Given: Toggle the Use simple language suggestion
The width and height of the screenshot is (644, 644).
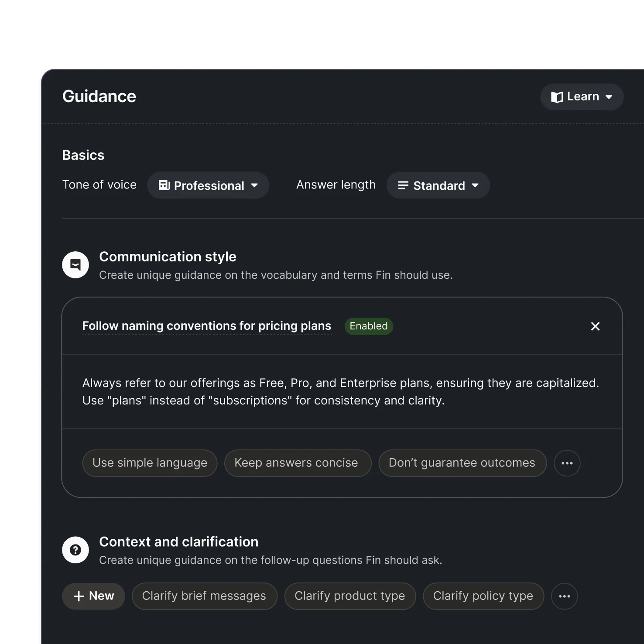Looking at the screenshot, I should point(150,463).
